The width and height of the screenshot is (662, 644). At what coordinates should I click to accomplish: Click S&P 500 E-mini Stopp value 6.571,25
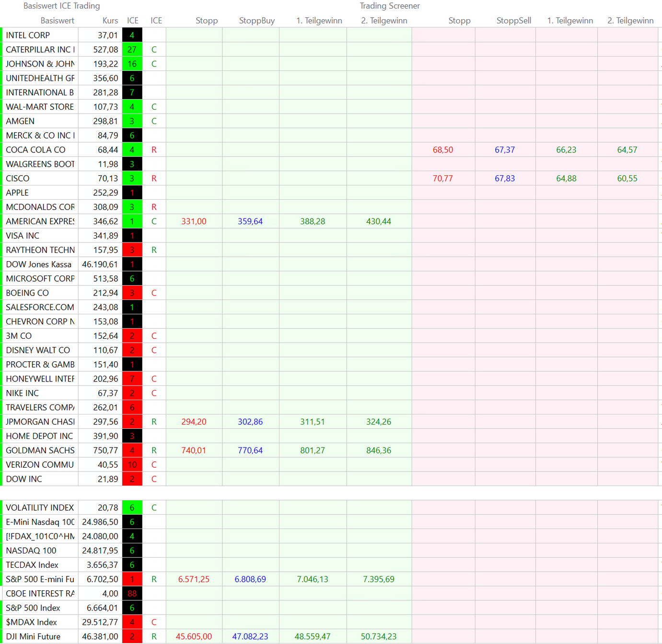tap(194, 579)
